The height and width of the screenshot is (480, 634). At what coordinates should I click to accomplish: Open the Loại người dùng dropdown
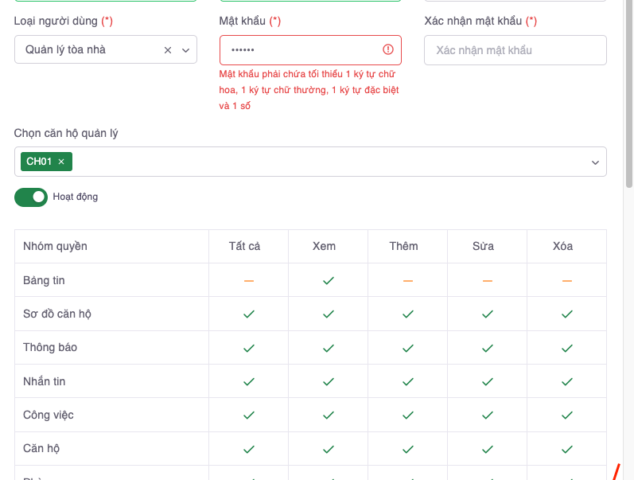pos(188,50)
